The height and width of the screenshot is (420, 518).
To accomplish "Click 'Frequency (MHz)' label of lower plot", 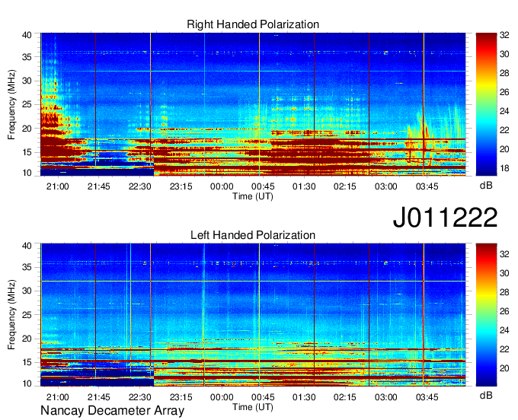I will 11,315.
